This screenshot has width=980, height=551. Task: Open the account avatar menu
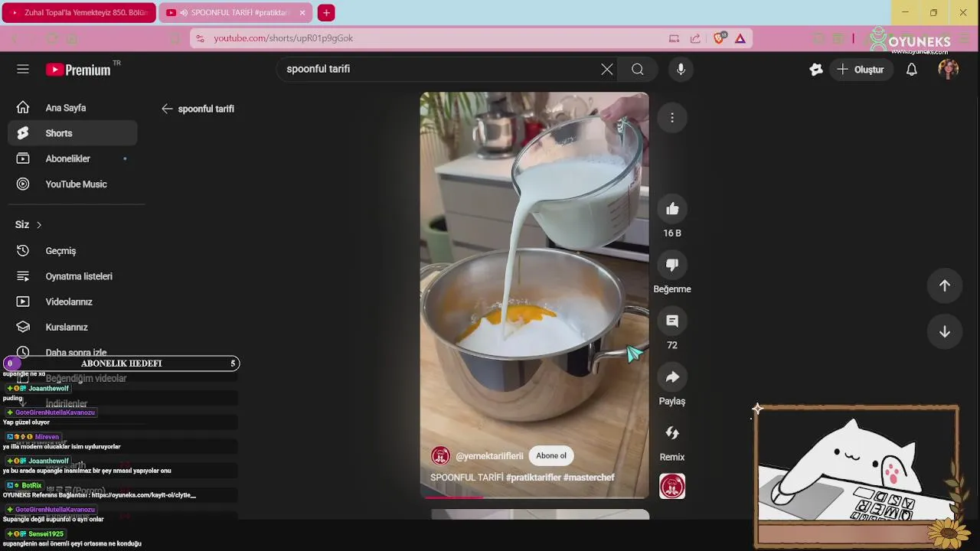(x=949, y=70)
